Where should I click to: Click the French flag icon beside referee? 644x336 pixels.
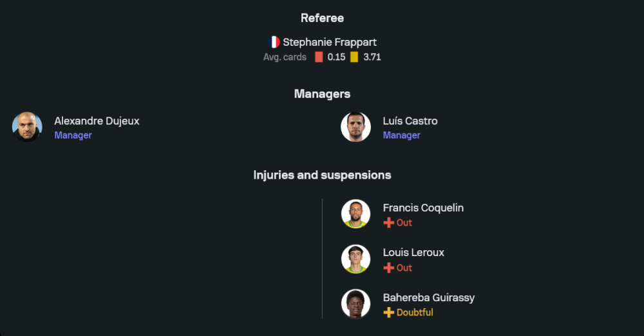(x=274, y=43)
